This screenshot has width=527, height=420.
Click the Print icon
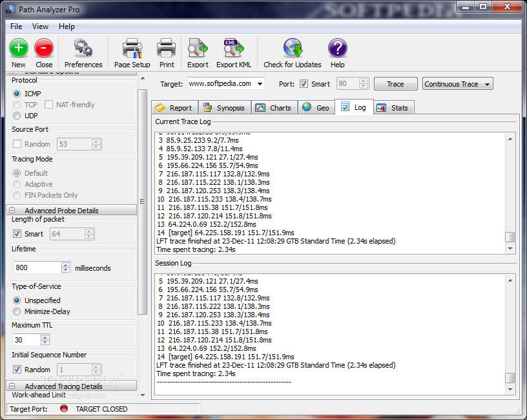pyautogui.click(x=167, y=48)
